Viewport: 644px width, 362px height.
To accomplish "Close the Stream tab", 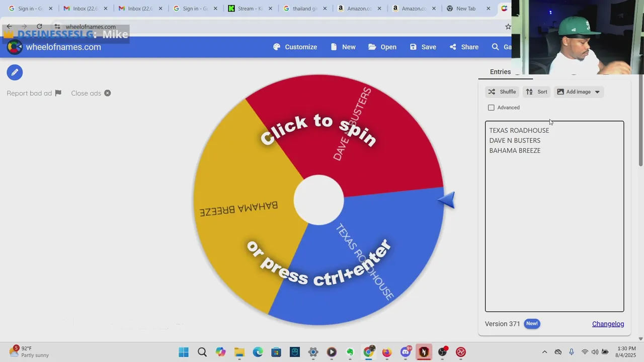I will click(x=270, y=9).
